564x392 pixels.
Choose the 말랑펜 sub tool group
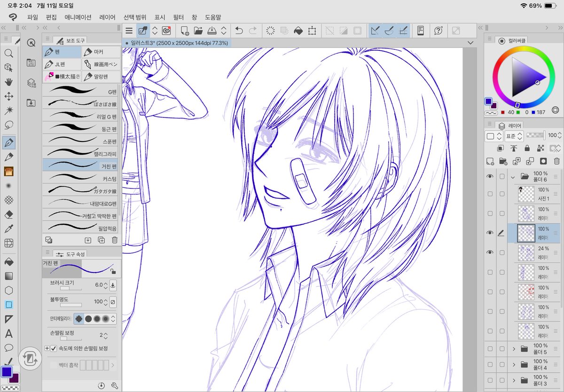click(x=101, y=76)
